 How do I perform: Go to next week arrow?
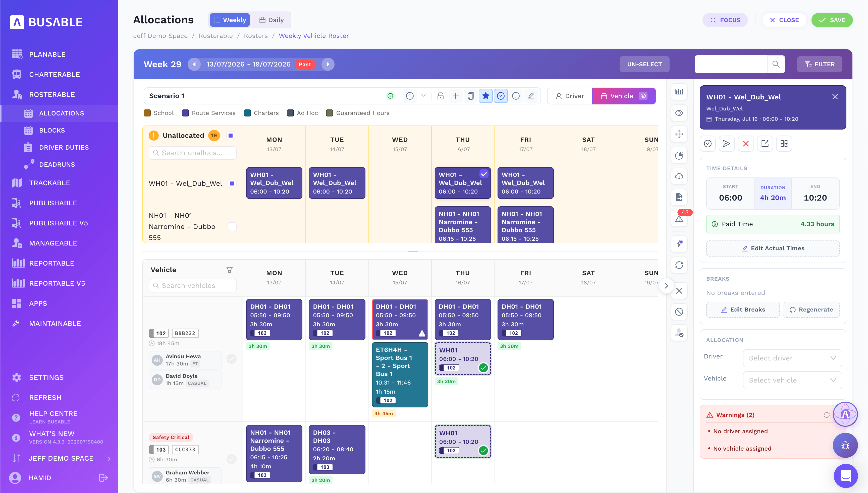[328, 64]
